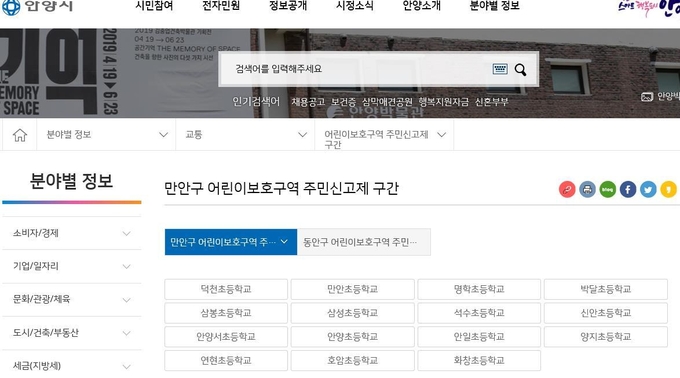Share via yellow KakaoStory icon
This screenshot has height=378, width=680.
tap(669, 189)
